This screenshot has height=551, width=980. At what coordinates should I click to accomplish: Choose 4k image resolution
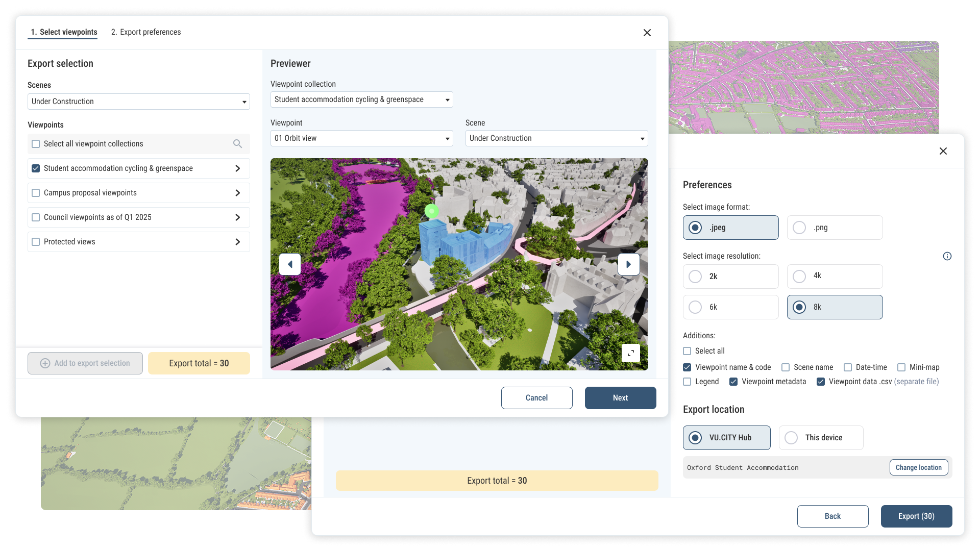835,277
